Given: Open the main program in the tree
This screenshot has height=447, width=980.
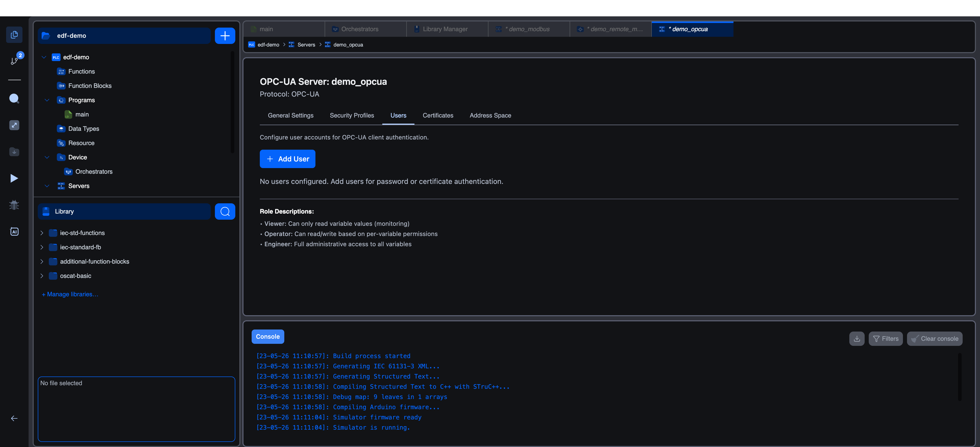Looking at the screenshot, I should click(82, 114).
